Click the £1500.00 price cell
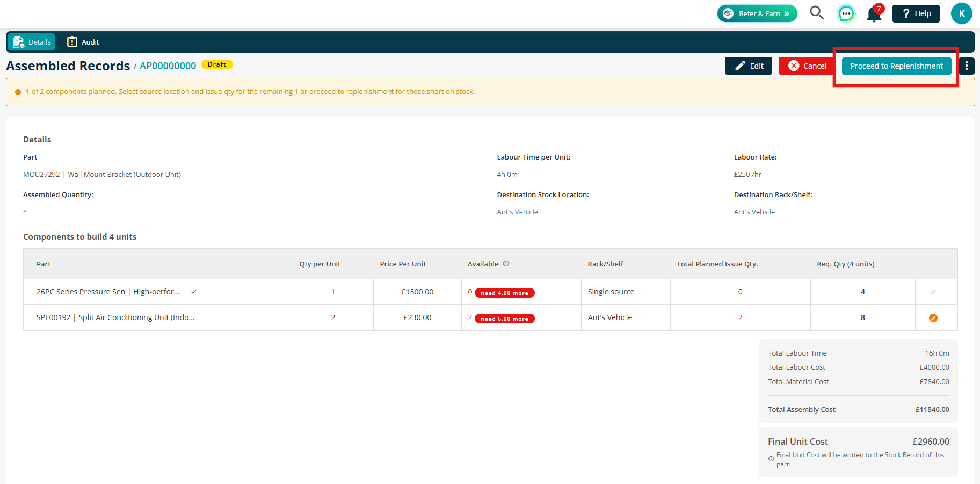Screen dimensions: 980x484 [x=417, y=292]
